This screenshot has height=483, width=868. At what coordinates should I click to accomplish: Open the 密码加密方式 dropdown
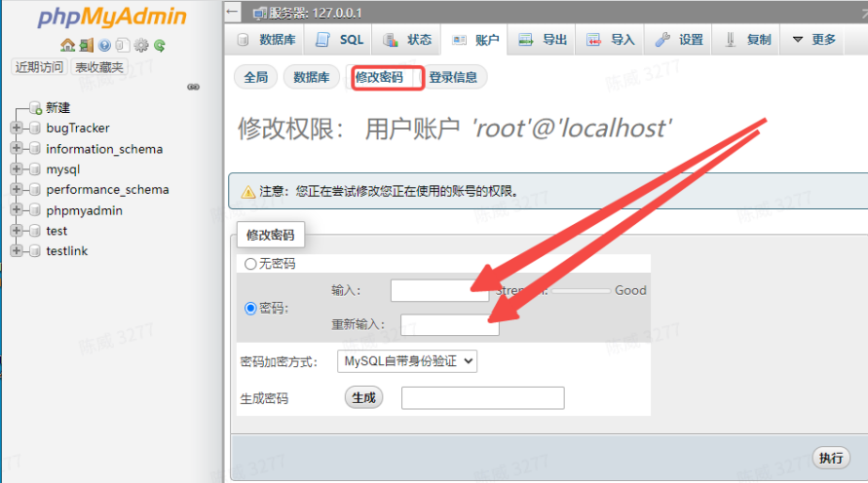pos(407,361)
